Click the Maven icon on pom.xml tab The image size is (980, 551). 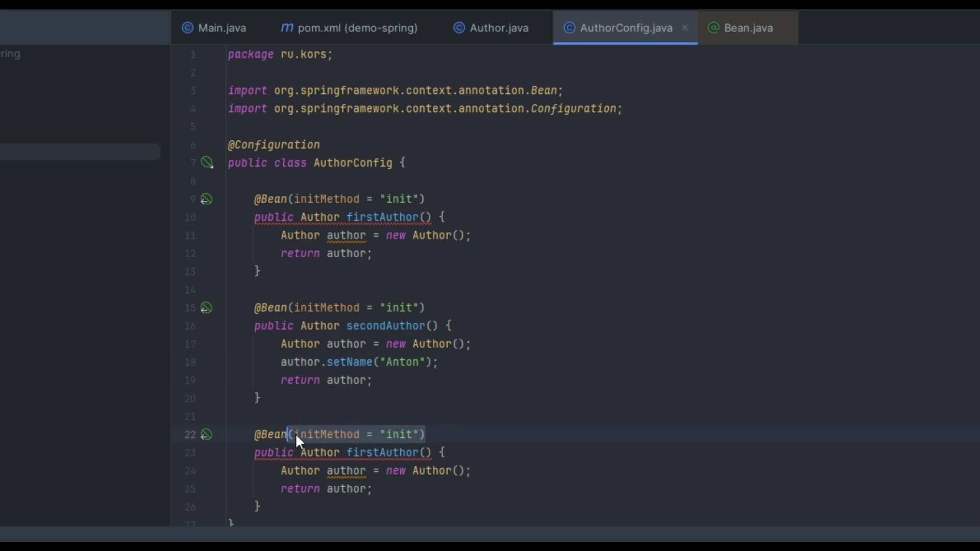(287, 28)
